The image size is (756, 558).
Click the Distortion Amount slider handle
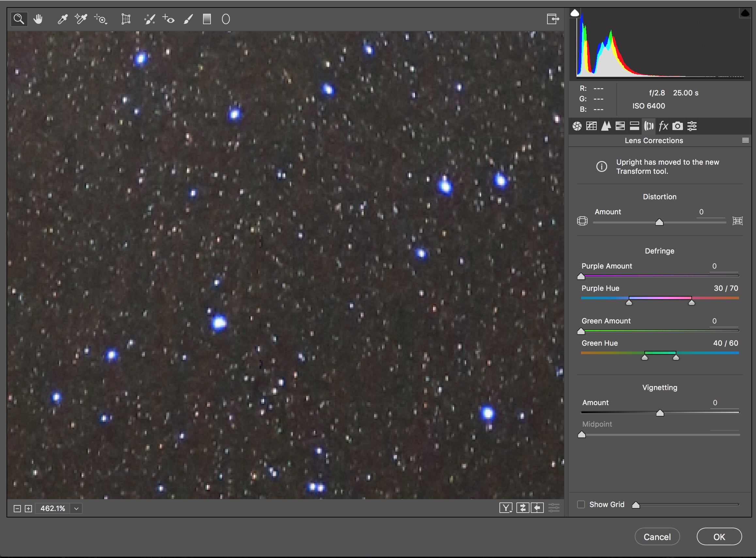tap(659, 222)
